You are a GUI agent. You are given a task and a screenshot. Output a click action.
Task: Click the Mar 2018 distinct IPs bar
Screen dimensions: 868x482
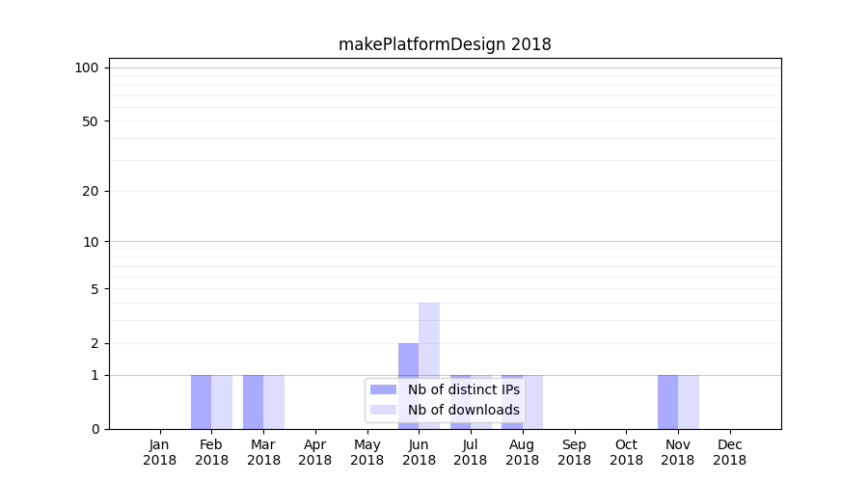pos(253,402)
